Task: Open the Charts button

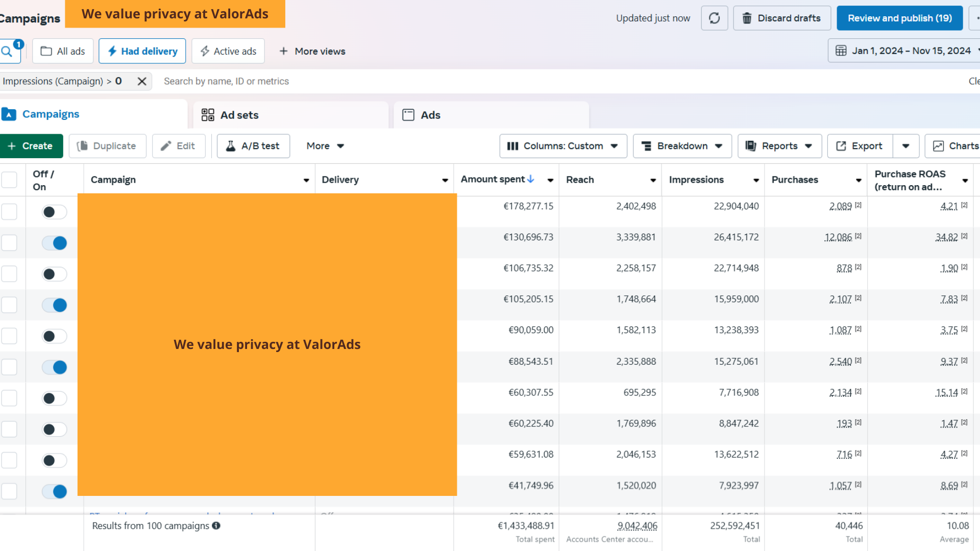Action: click(x=953, y=146)
